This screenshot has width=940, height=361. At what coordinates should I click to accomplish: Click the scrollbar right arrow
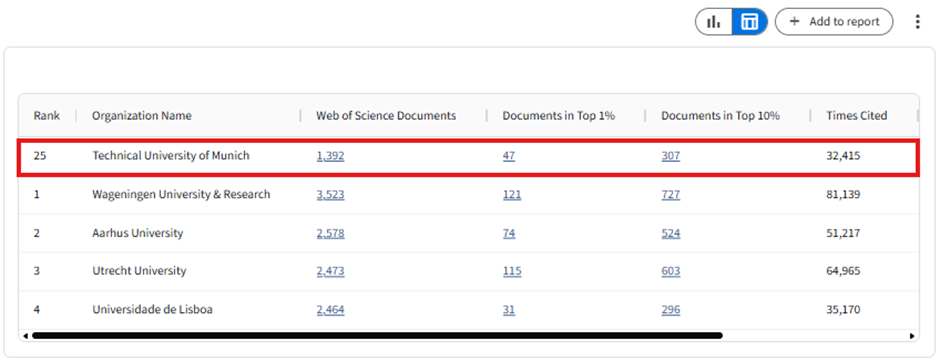(912, 336)
